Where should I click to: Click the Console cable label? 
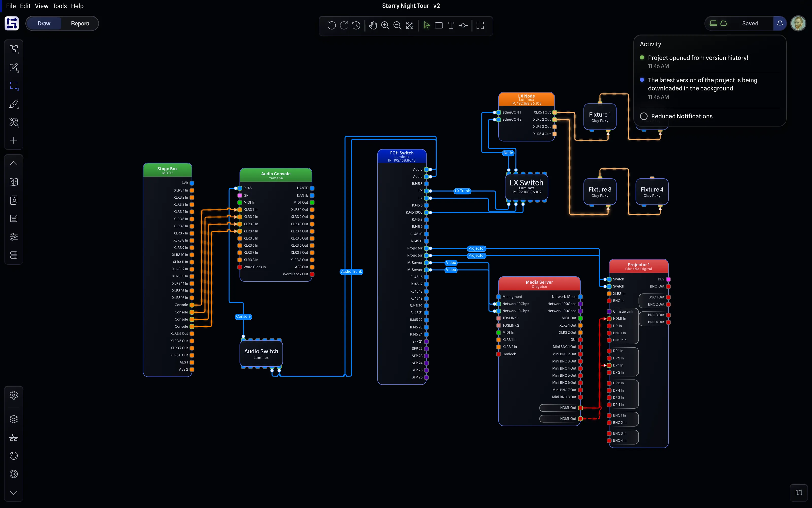click(x=243, y=316)
